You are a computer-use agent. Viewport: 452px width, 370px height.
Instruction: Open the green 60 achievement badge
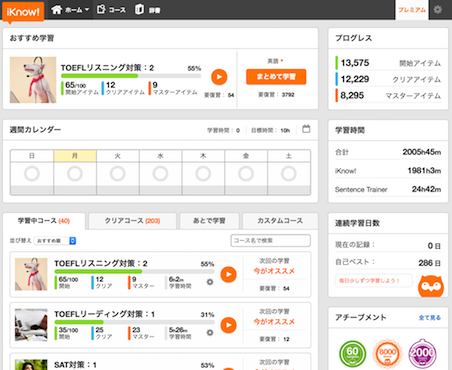tap(352, 353)
